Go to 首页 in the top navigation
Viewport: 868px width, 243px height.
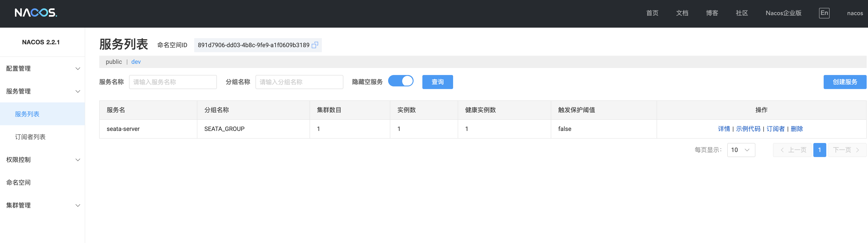[652, 13]
